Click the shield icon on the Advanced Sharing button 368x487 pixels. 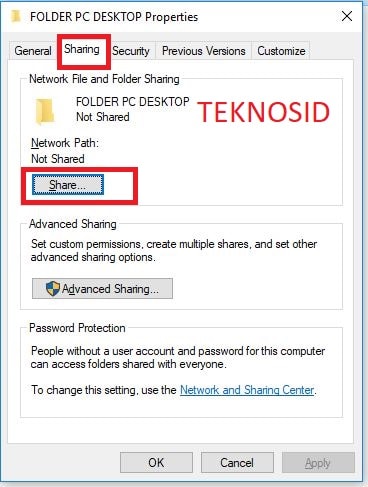pos(53,289)
